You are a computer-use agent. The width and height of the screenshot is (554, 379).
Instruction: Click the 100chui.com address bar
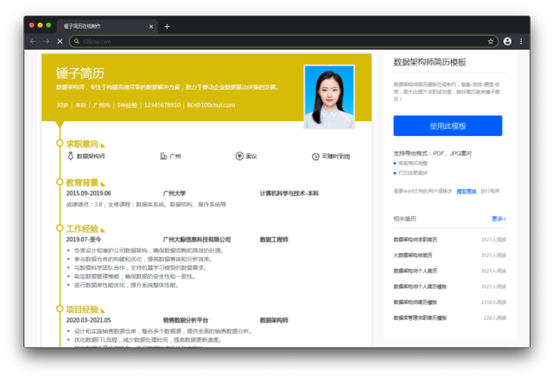(283, 41)
